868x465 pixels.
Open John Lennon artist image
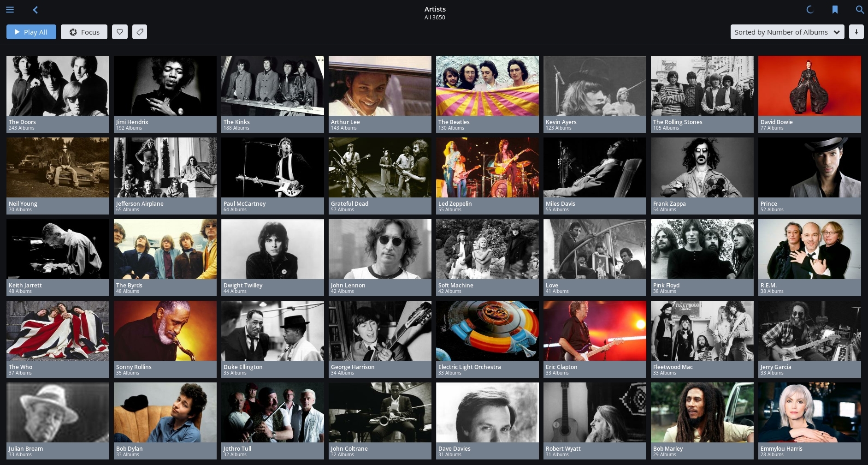point(380,249)
